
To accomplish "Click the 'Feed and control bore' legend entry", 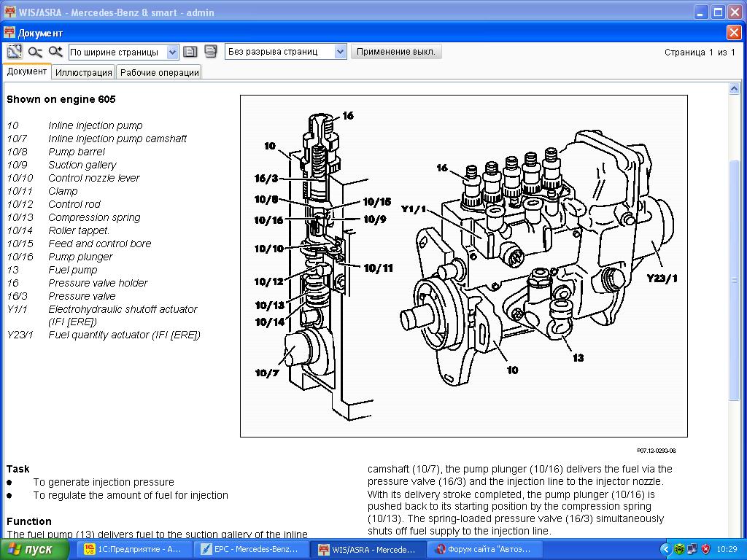I will 99,244.
